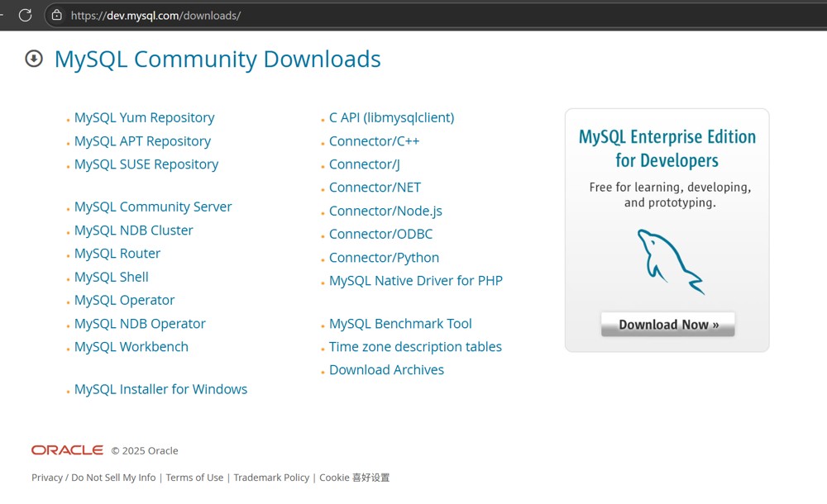This screenshot has width=827, height=504.
Task: Click the Download Now button
Action: tap(667, 324)
